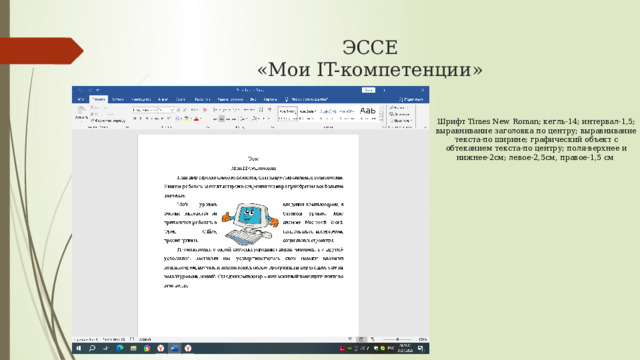Open the font name combo box
This screenshot has height=360, width=640.
tap(144, 110)
